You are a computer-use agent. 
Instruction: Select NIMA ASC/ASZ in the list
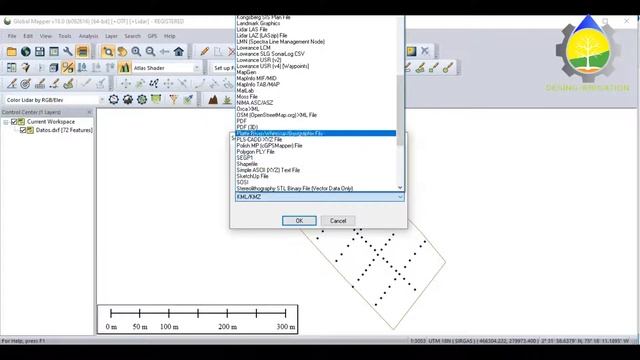click(x=316, y=103)
